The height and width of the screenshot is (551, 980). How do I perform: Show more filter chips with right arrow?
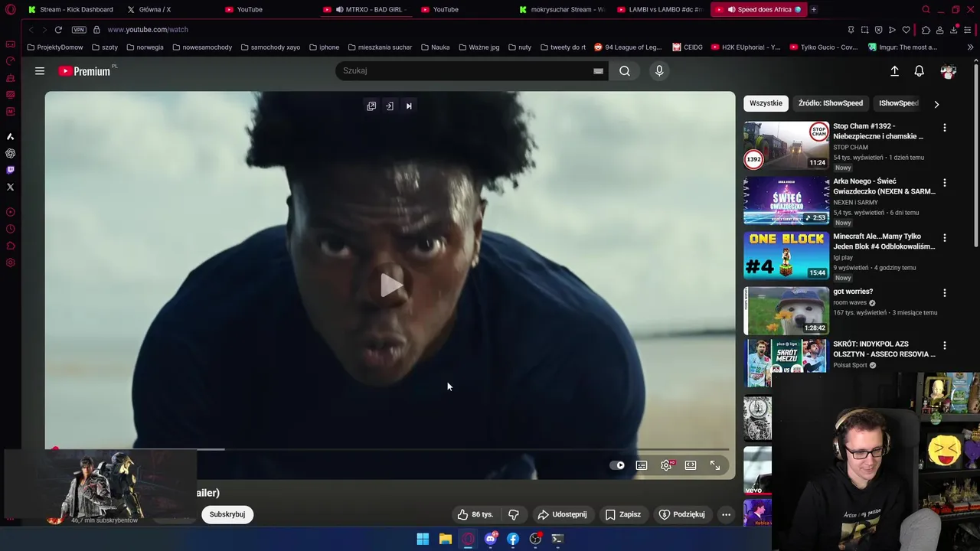click(x=936, y=104)
